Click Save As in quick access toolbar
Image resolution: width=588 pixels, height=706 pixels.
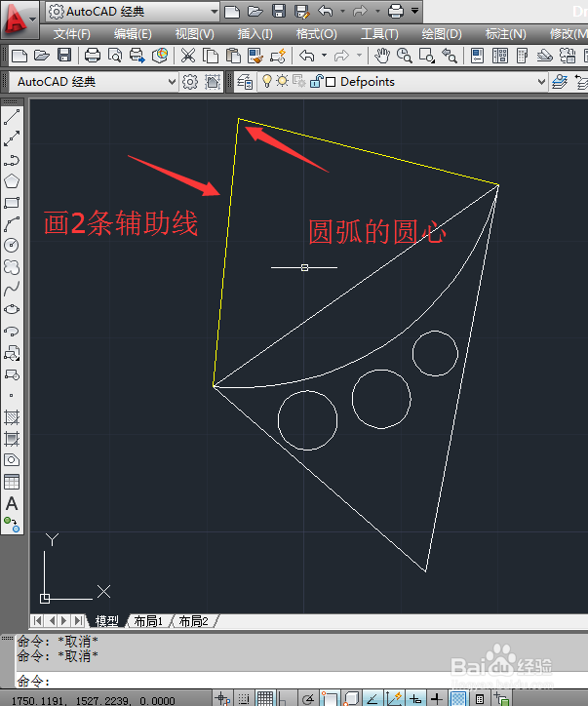[x=301, y=12]
